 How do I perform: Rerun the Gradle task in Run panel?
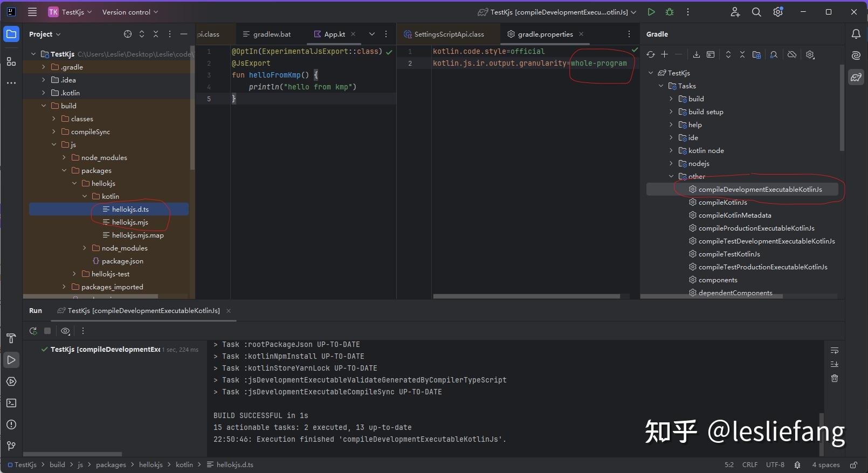(x=33, y=331)
